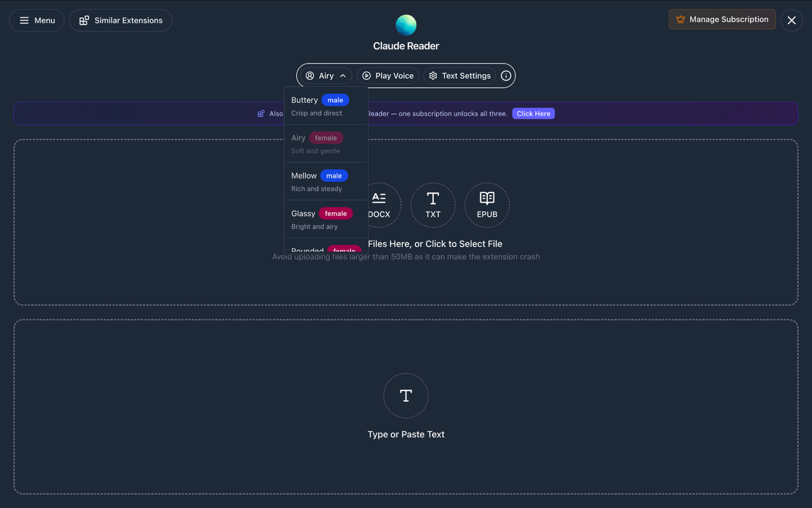
Task: Select the Buttery male voice
Action: coord(326,106)
